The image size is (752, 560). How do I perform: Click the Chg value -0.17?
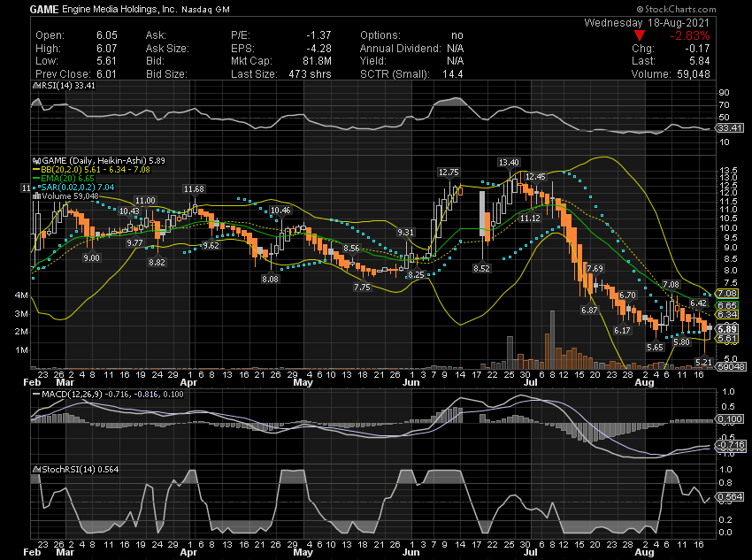click(x=697, y=49)
